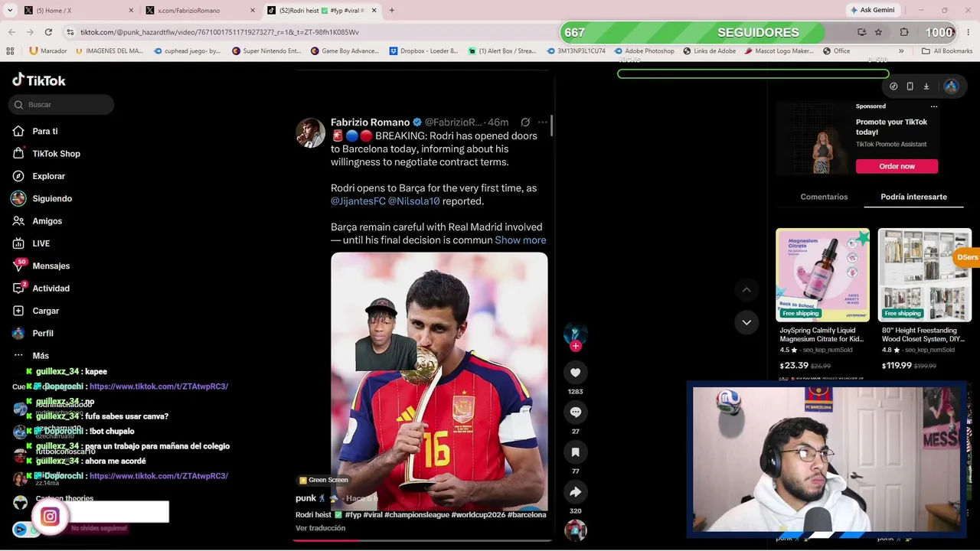Click the Chrome address bar URL
Viewport: 980px width, 551px height.
[220, 32]
